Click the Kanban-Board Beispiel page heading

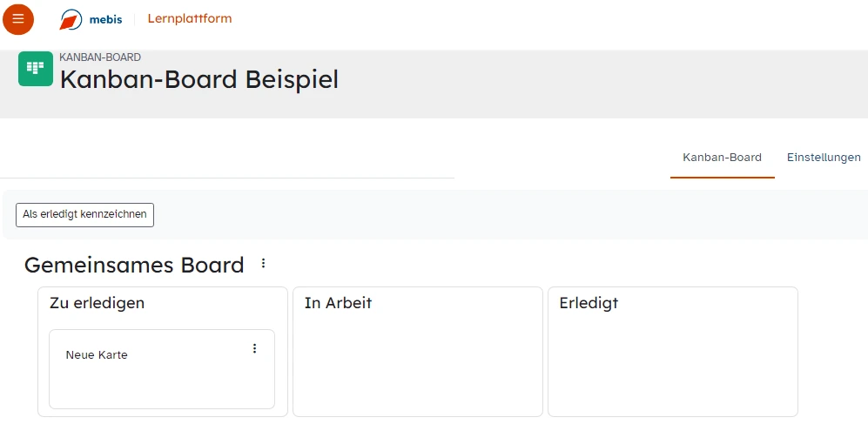pyautogui.click(x=198, y=79)
